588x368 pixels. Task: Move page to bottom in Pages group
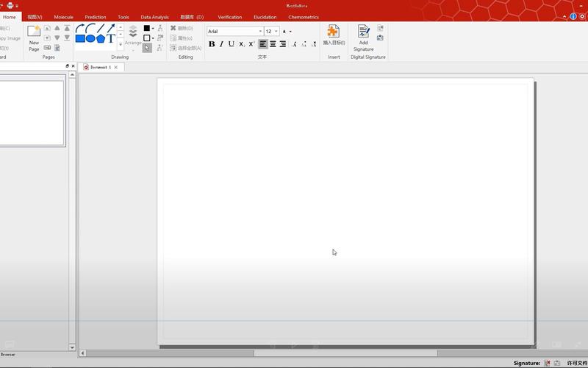click(x=67, y=38)
